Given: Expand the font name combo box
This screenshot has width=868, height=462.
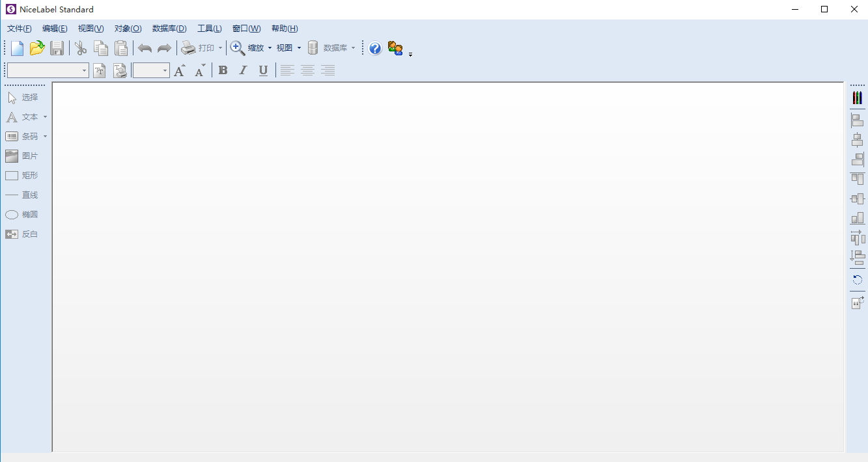Looking at the screenshot, I should [x=84, y=70].
